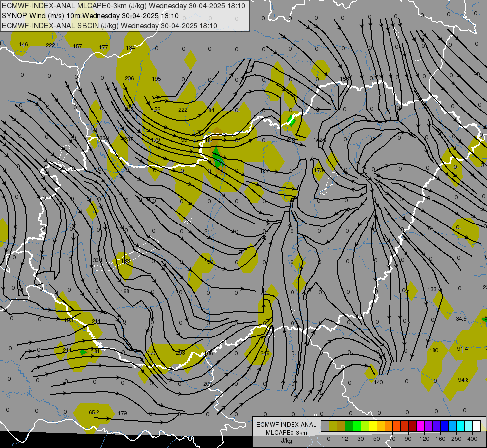Select the map value 152

click(156, 109)
